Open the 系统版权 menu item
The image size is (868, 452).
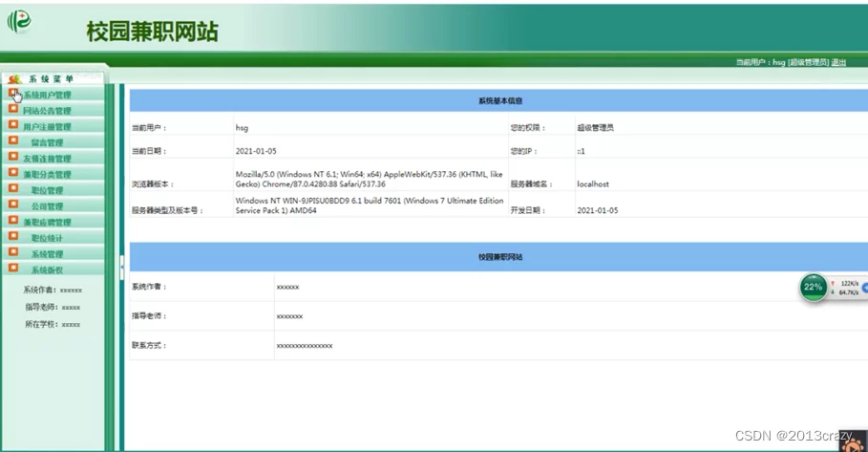tap(47, 270)
